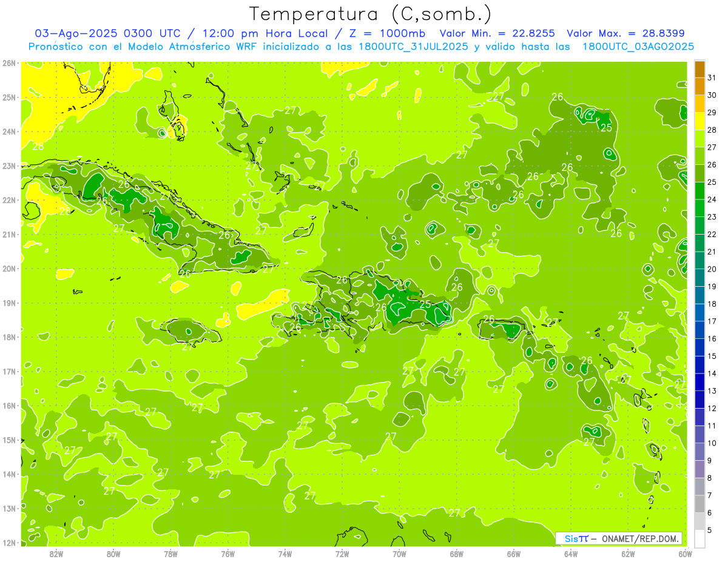Click the latitude label "19N"
728x562 pixels.
point(9,303)
